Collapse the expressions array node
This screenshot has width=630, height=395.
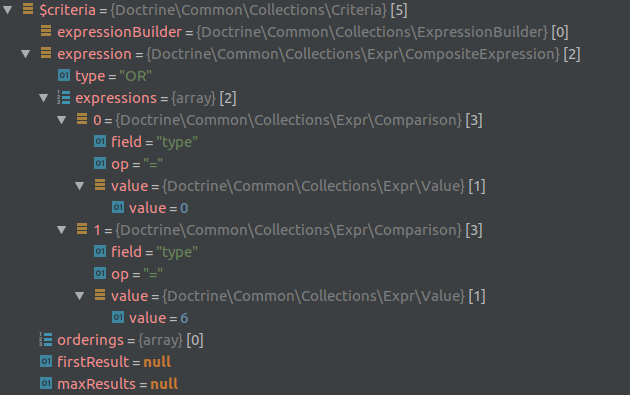pos(44,98)
